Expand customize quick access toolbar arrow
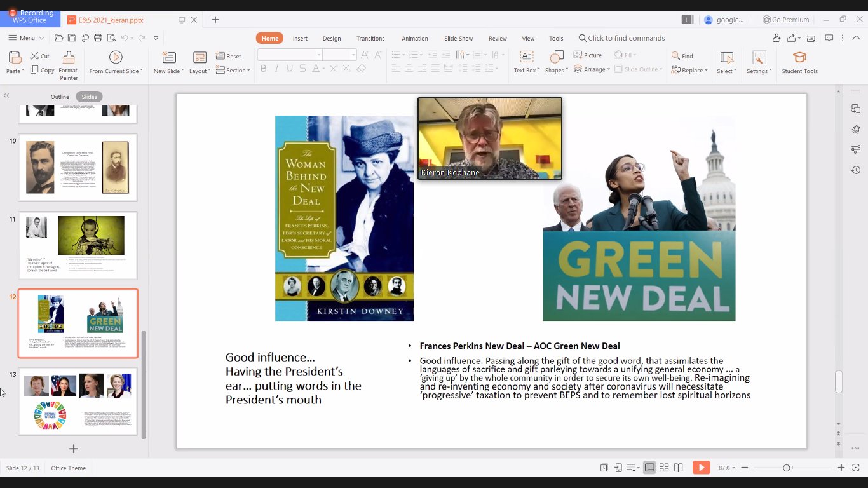The height and width of the screenshot is (488, 868). pyautogui.click(x=156, y=38)
